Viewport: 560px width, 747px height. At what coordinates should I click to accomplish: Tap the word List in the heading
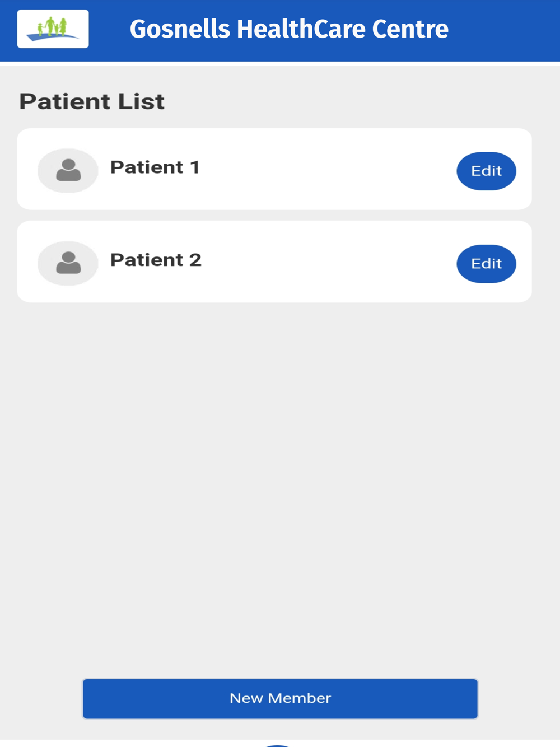(x=141, y=101)
